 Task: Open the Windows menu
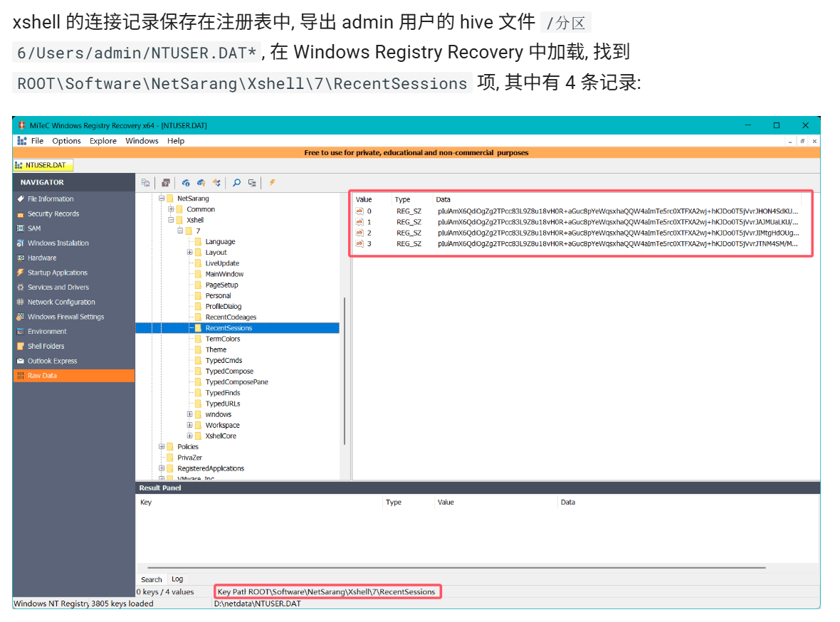coord(142,141)
